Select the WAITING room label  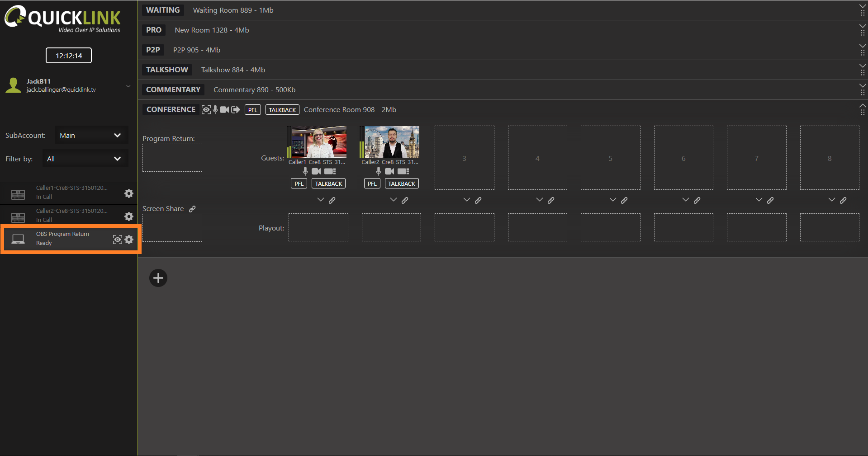point(163,10)
